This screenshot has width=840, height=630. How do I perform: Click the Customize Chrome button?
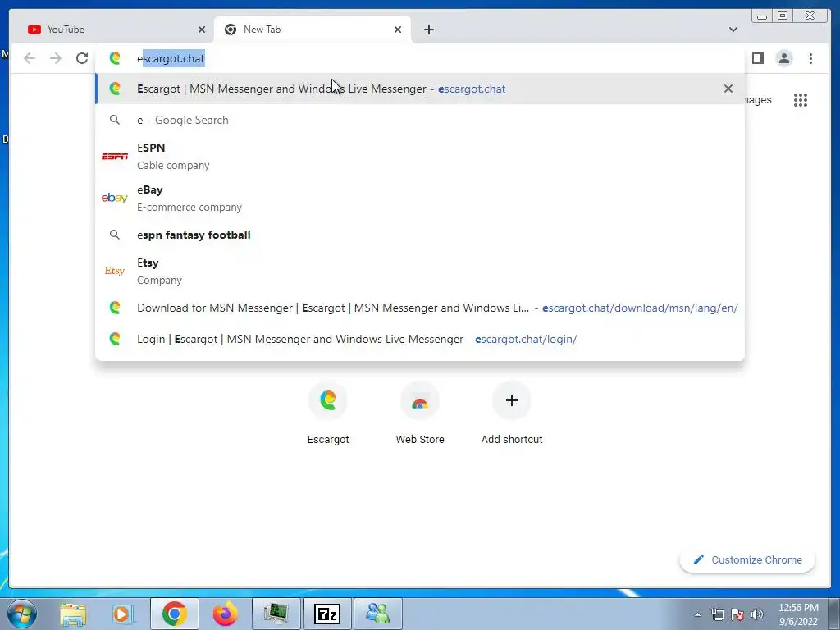click(x=747, y=559)
